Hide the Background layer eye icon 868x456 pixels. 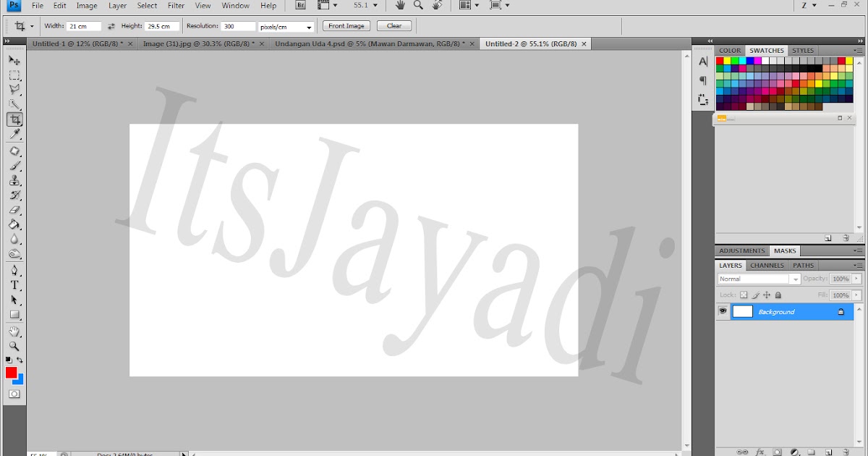[x=723, y=311]
